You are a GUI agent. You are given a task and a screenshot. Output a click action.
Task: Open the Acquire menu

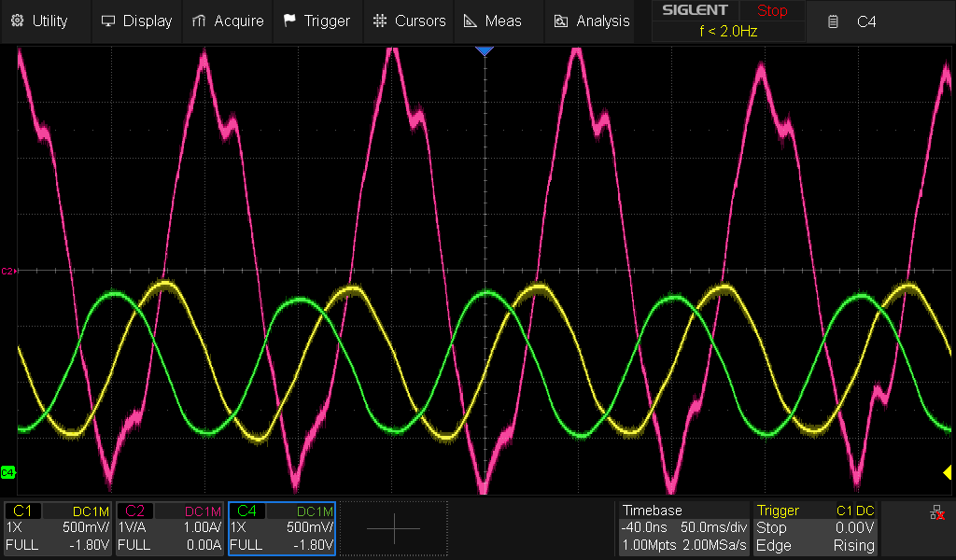pyautogui.click(x=228, y=21)
